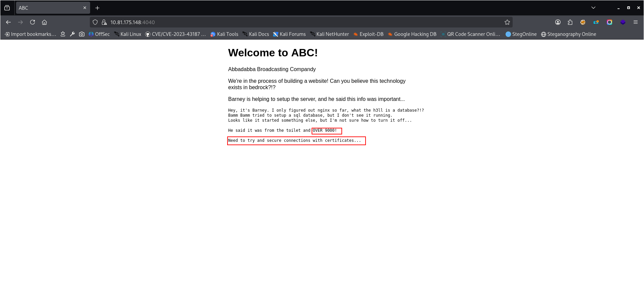Open the Exploit-DB bookmark

[368, 34]
